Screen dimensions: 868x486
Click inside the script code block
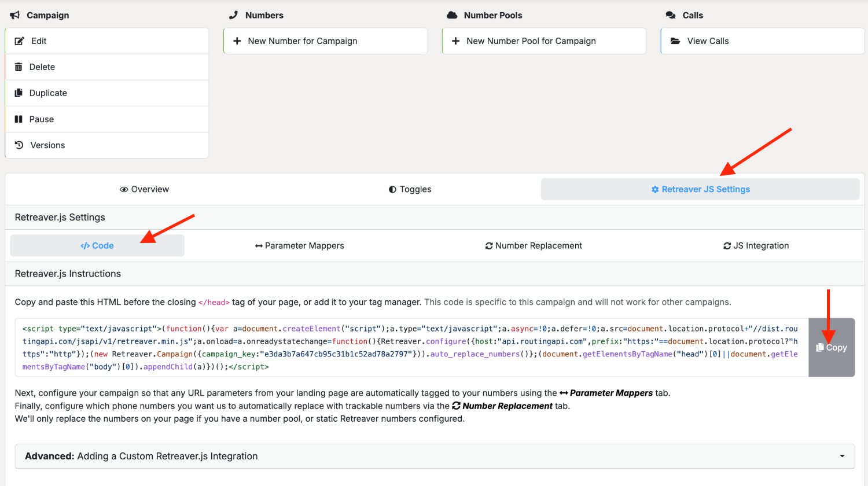click(x=411, y=348)
